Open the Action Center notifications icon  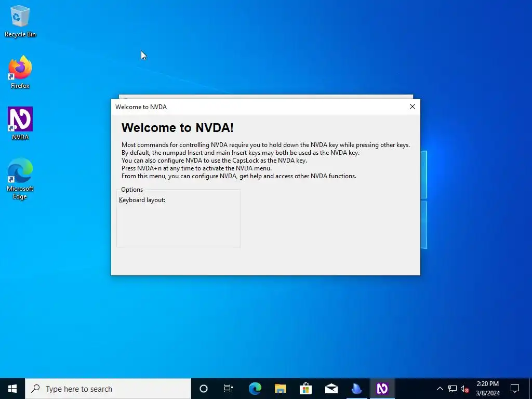coord(515,389)
